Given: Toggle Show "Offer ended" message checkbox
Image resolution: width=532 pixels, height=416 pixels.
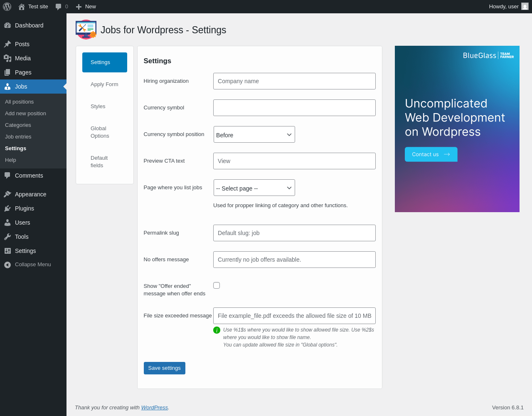Looking at the screenshot, I should click(217, 285).
